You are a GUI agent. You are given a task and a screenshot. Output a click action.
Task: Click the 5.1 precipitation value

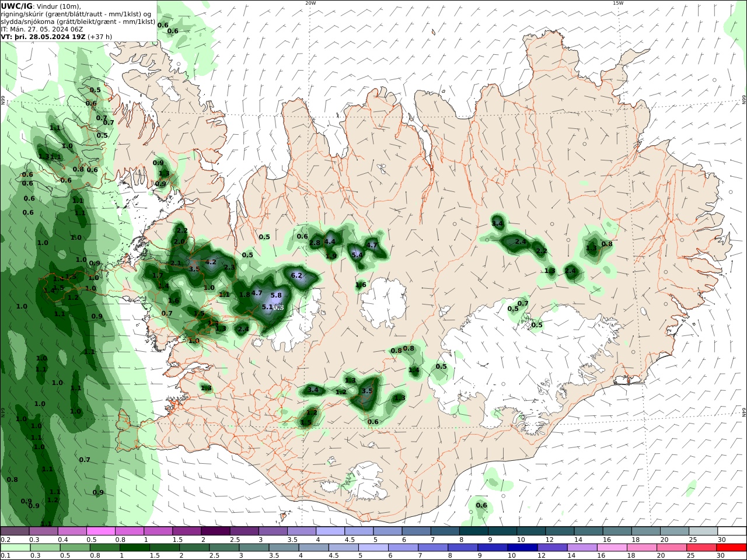pos(267,307)
